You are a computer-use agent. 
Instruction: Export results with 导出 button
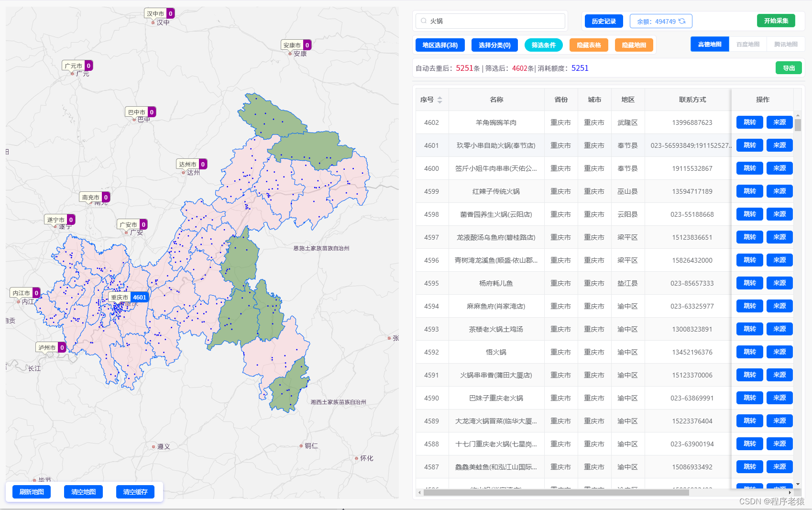789,68
